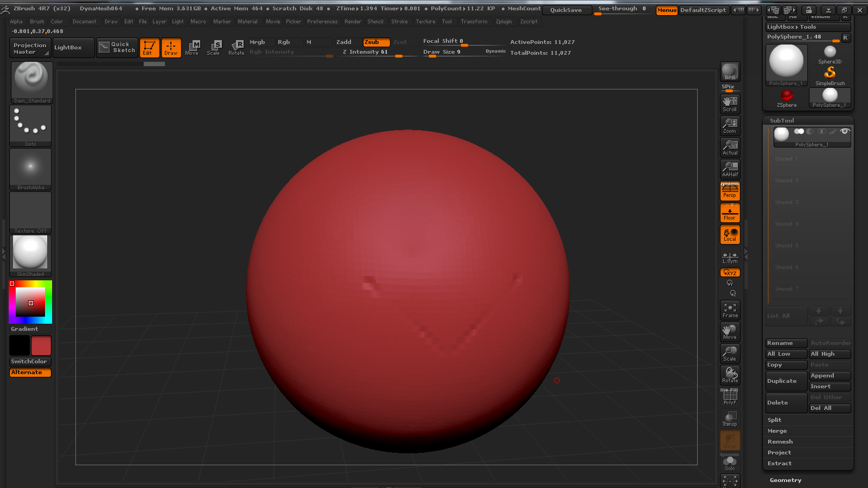Disable the Floor grid
This screenshot has height=488, width=868.
(x=730, y=213)
